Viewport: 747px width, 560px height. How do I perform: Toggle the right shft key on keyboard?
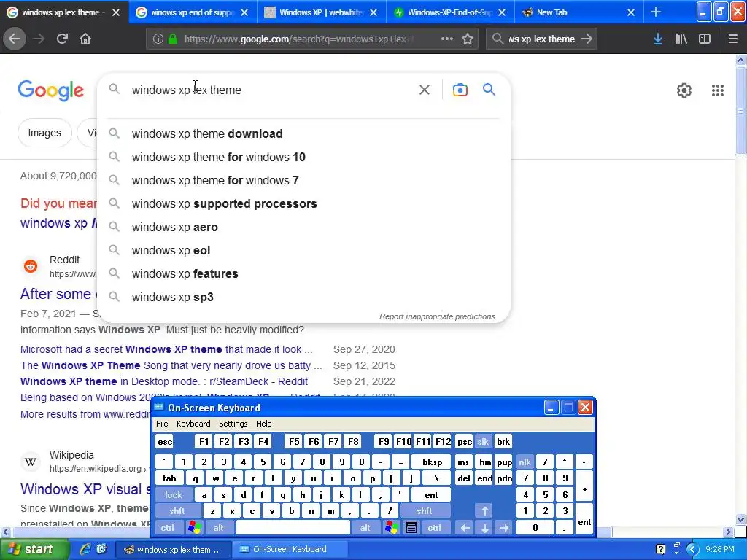[x=425, y=511]
